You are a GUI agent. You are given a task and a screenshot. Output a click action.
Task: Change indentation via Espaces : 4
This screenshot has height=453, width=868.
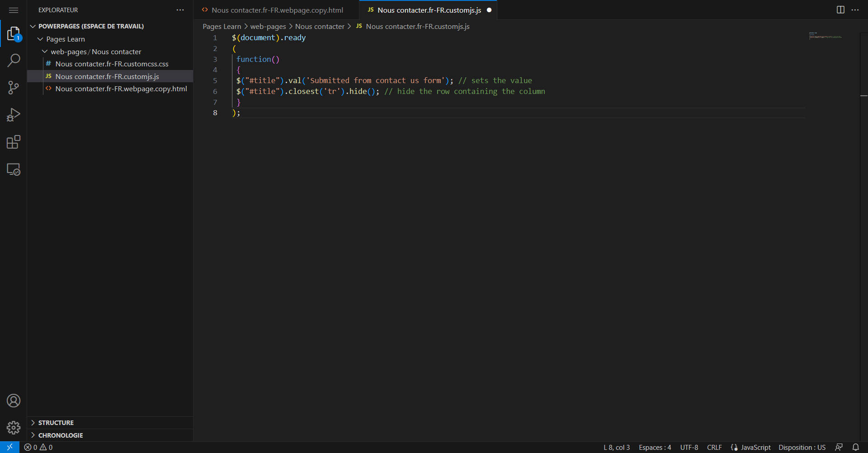(x=655, y=447)
